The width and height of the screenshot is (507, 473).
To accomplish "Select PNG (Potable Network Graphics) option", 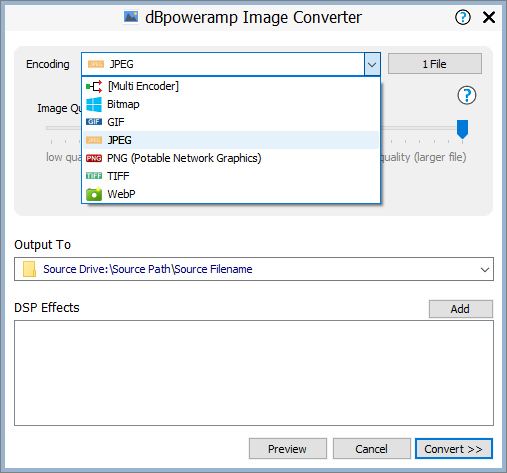I will coord(231,158).
